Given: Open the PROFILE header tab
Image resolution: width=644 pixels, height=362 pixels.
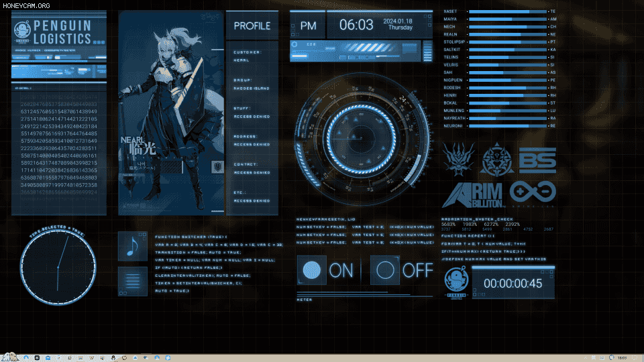Looking at the screenshot, I should (252, 26).
